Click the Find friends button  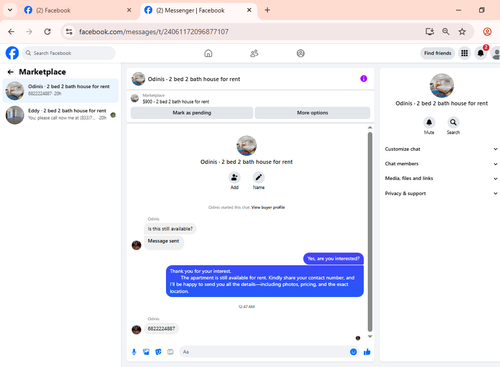[x=437, y=53]
